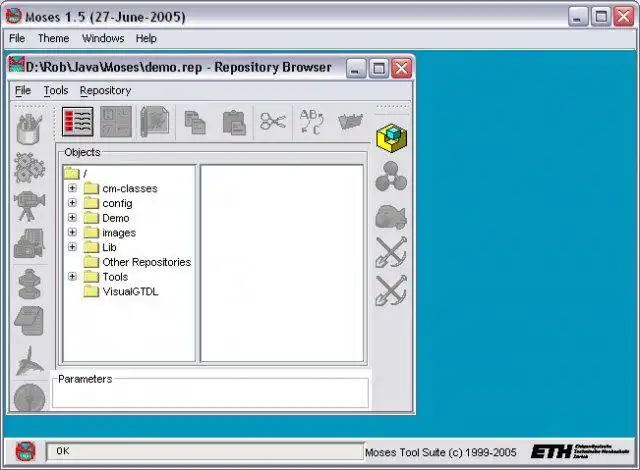This screenshot has width=640, height=470.
Task: Click the scroll document toolbar icon
Action: (x=155, y=122)
